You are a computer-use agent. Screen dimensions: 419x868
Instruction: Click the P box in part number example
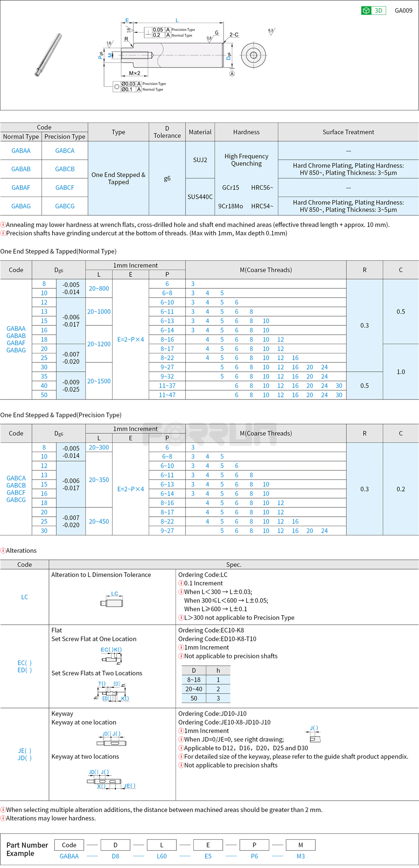click(254, 845)
